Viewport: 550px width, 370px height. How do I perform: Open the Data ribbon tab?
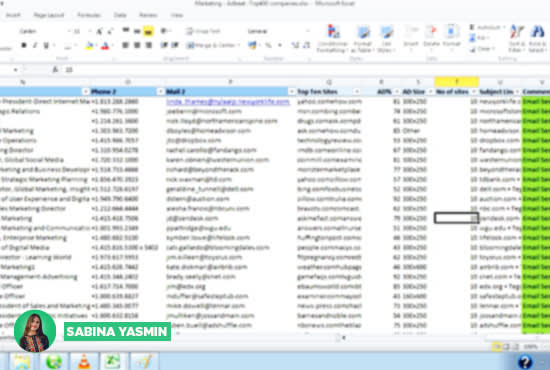(120, 15)
